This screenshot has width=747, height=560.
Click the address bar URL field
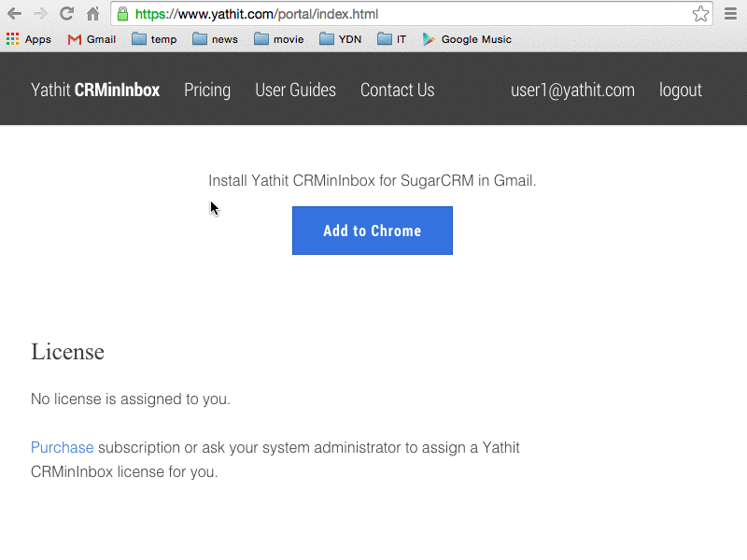coord(410,14)
